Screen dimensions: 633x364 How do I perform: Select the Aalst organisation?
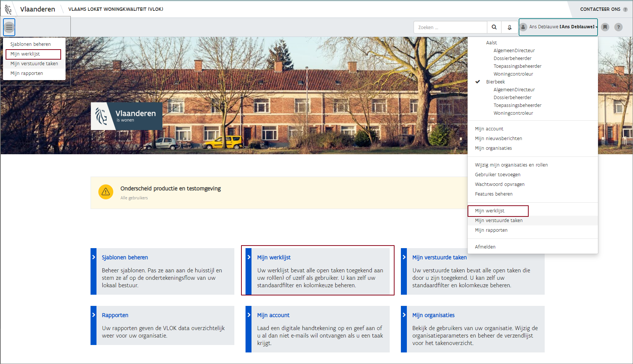pyautogui.click(x=491, y=43)
